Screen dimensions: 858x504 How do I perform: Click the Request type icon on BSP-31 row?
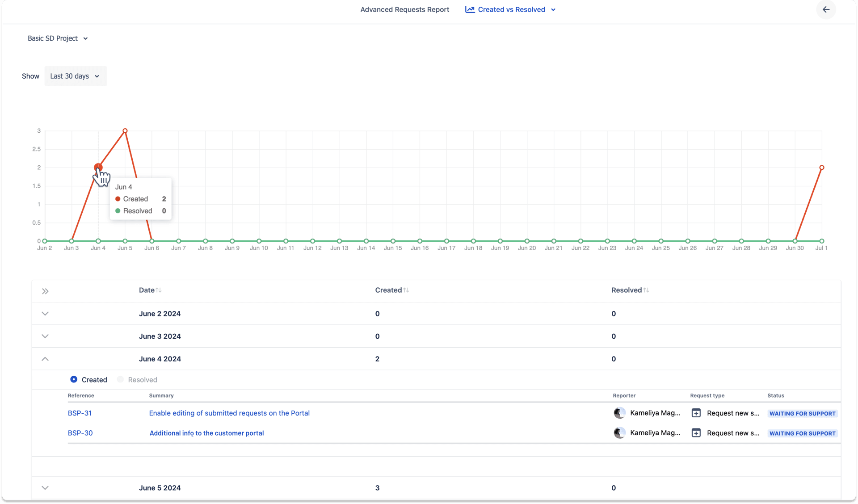point(696,413)
